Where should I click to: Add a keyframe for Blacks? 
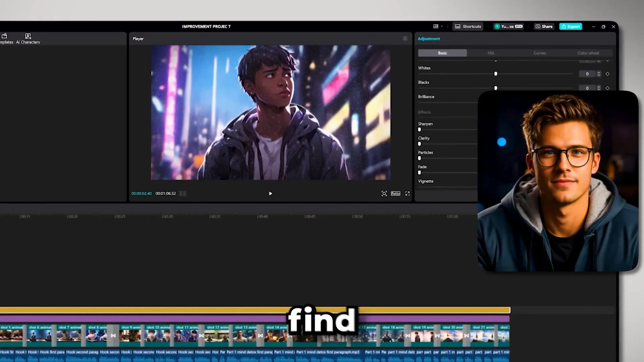pyautogui.click(x=607, y=88)
